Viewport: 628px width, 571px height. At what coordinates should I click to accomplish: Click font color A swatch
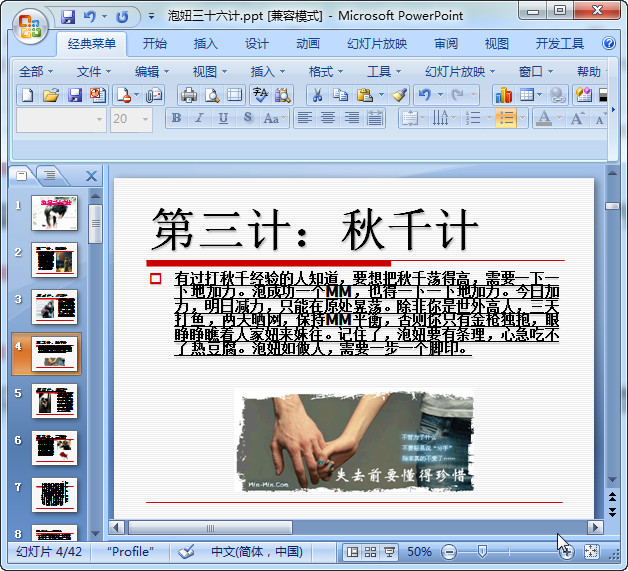coord(544,118)
